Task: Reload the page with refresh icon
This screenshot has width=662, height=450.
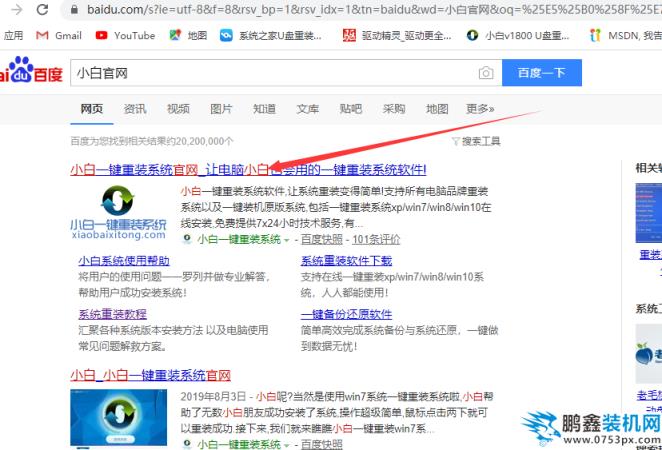Action: pos(42,9)
